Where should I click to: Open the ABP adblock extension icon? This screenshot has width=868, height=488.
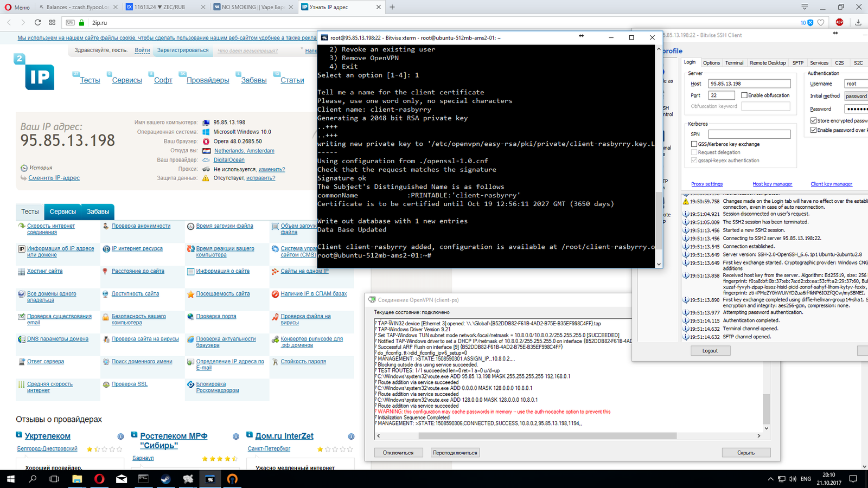point(839,22)
